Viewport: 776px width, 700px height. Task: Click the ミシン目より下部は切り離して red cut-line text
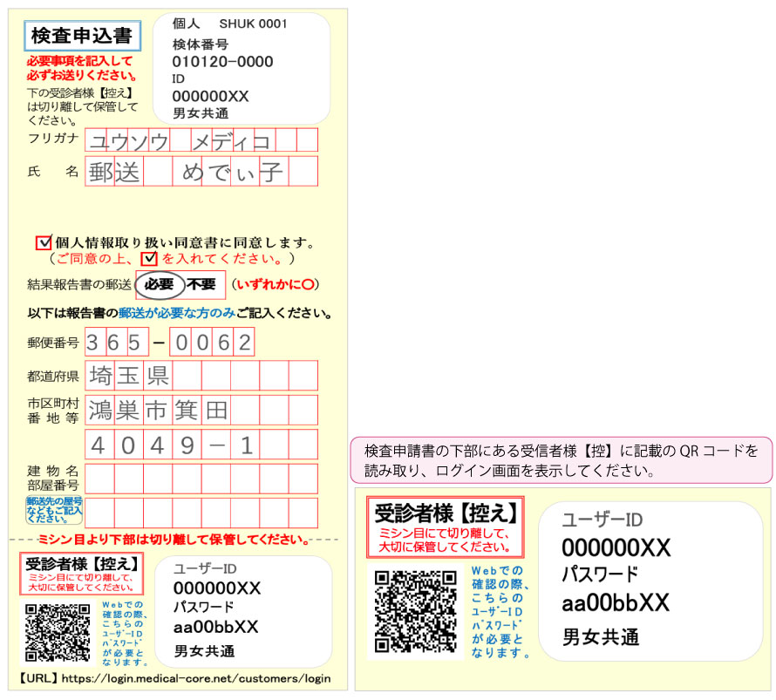174,540
